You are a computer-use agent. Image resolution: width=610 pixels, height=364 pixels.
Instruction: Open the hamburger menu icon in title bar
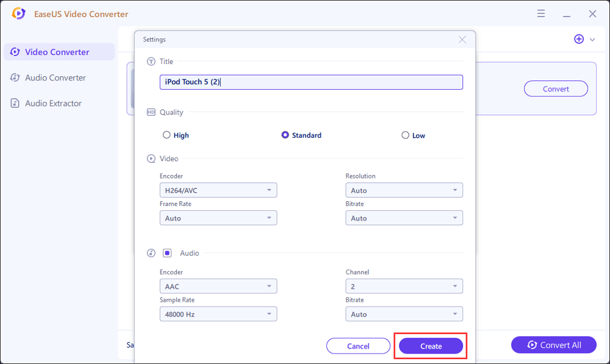tap(541, 13)
